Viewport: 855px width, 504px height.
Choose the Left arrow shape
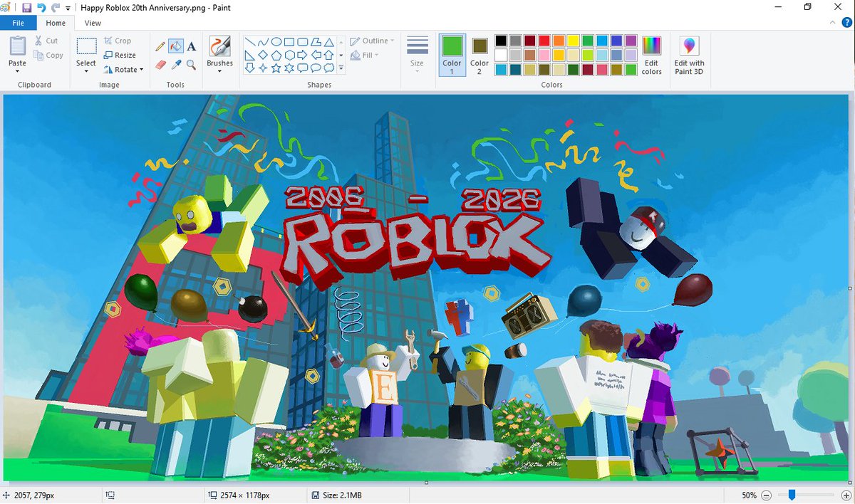coord(316,55)
